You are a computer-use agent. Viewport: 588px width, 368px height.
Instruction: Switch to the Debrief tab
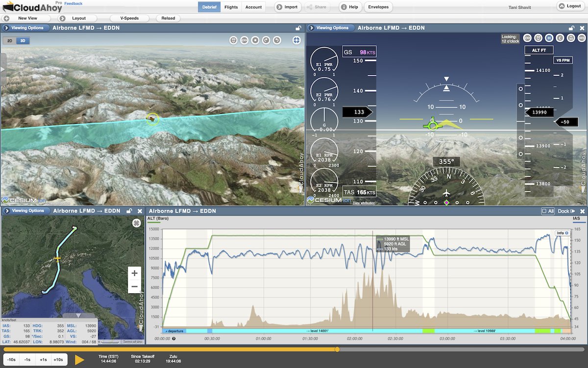coord(209,7)
